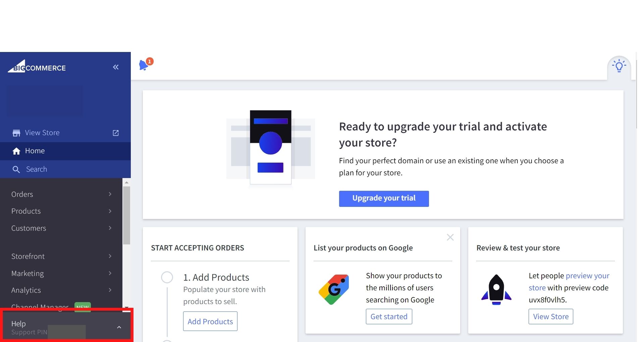This screenshot has height=342, width=644.
Task: Click the lightbulb tips icon
Action: (619, 66)
